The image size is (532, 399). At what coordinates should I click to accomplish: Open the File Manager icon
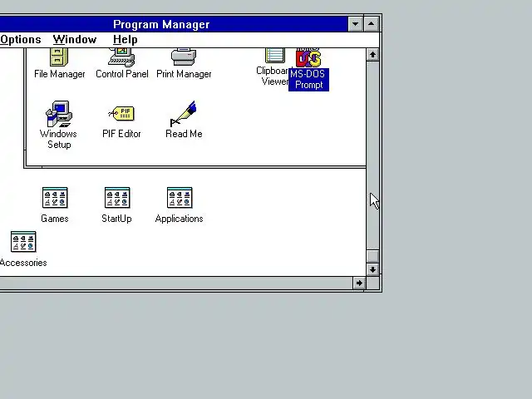click(59, 57)
